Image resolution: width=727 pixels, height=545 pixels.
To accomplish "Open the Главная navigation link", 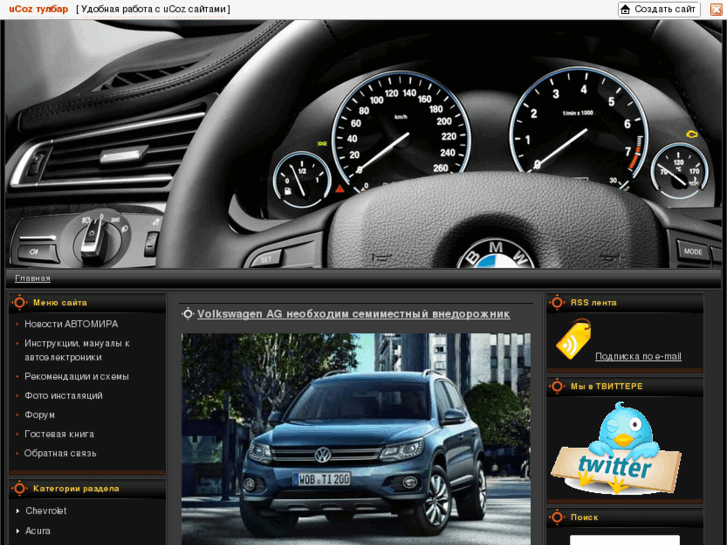I will coord(32,278).
